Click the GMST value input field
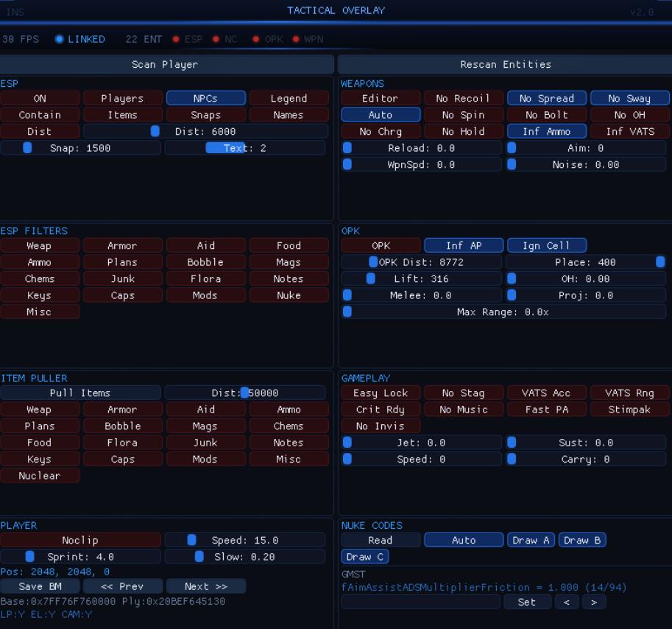 (x=420, y=602)
